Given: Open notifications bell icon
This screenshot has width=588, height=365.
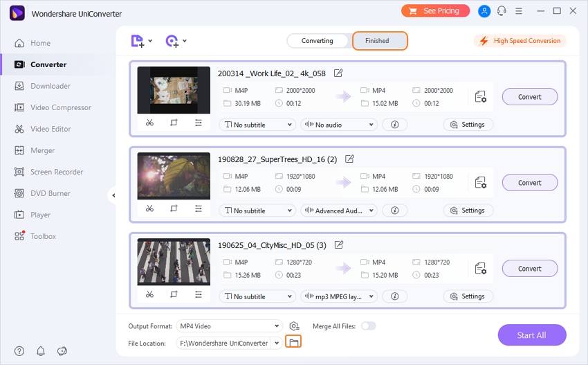Looking at the screenshot, I should click(41, 351).
